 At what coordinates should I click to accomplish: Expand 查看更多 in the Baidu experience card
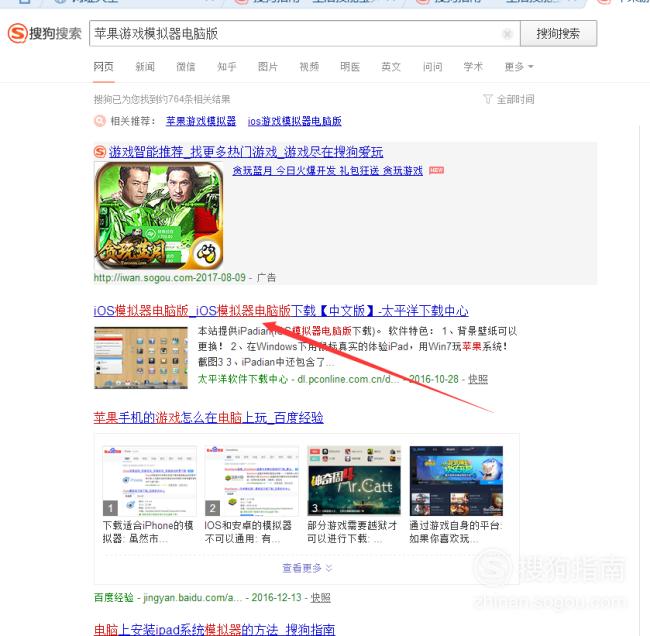point(307,568)
